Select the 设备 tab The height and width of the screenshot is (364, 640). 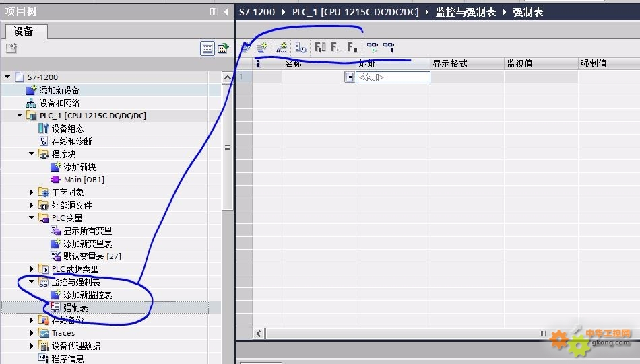pyautogui.click(x=26, y=32)
